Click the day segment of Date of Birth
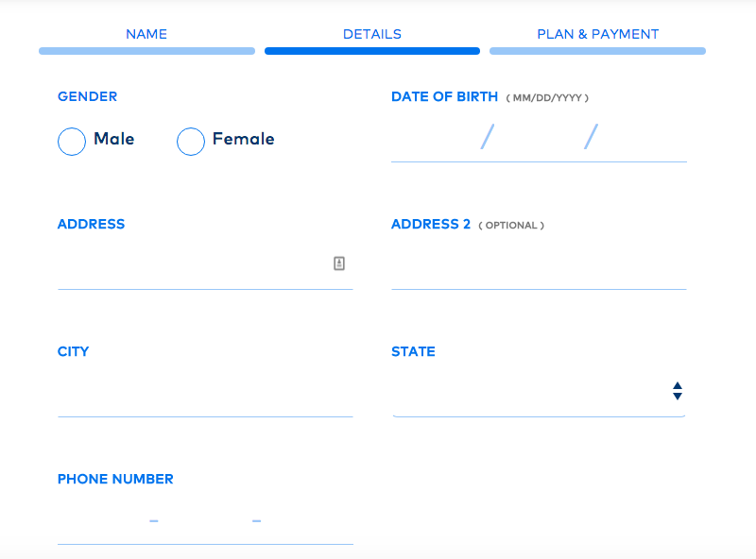Screen dimensions: 756x559 (x=539, y=137)
